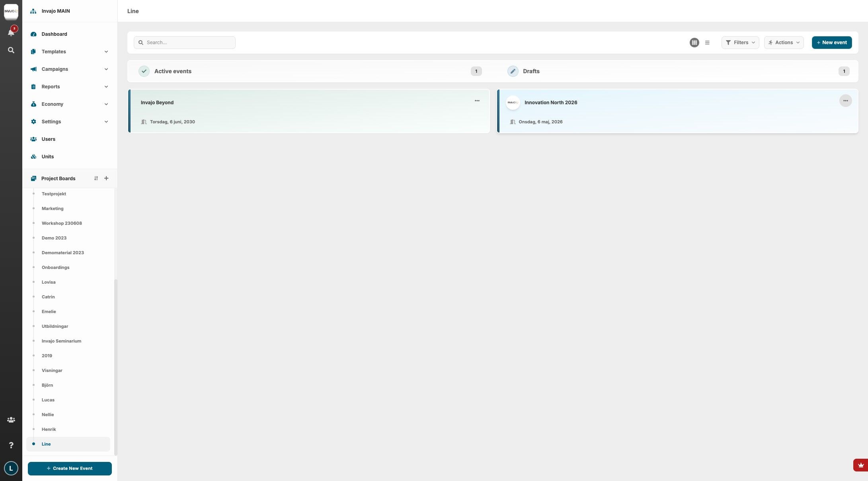The image size is (868, 481).
Task: Go to Dashboard
Action: point(54,34)
